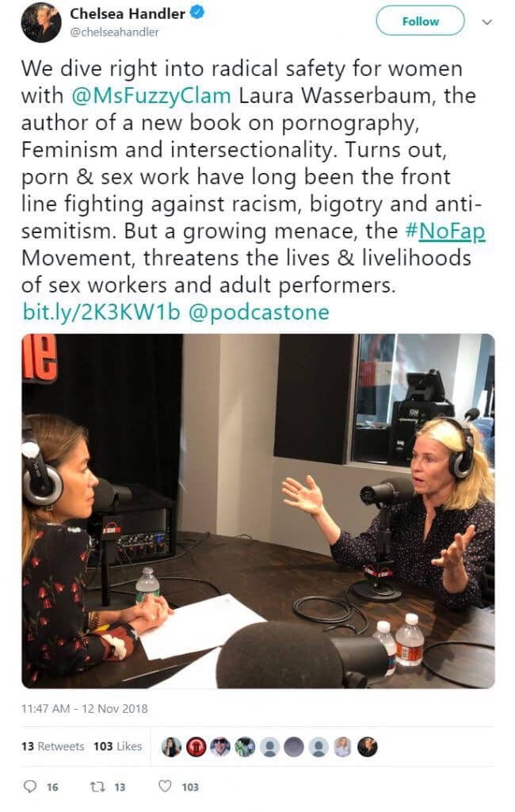View the 103 Likes list
The image size is (515, 812).
click(x=117, y=746)
